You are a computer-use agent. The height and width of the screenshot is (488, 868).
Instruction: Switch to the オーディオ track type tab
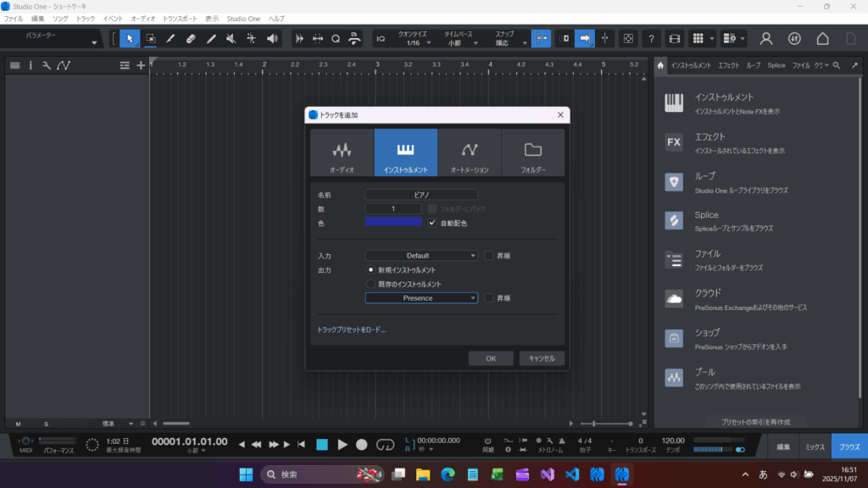click(x=342, y=152)
